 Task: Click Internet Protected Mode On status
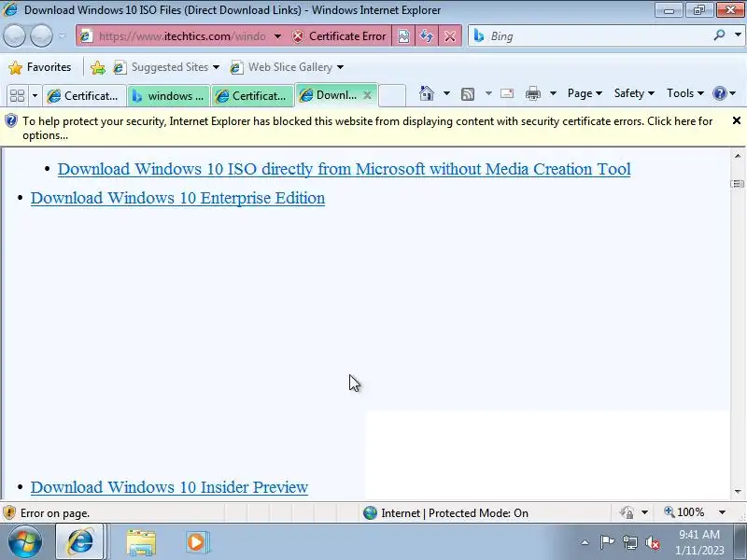click(446, 512)
